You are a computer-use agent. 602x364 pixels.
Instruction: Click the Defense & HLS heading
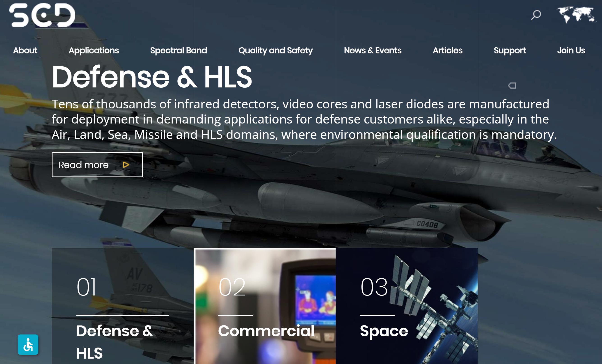point(151,77)
